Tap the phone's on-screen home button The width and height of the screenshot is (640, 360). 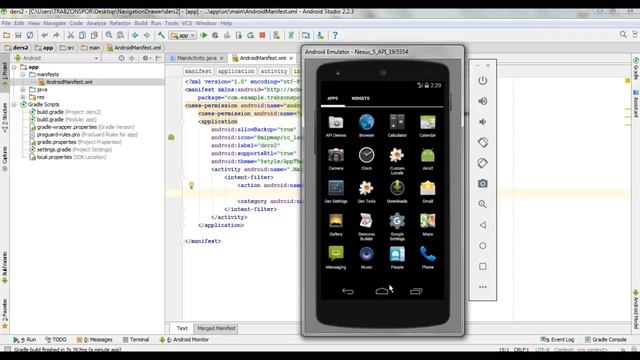(382, 291)
